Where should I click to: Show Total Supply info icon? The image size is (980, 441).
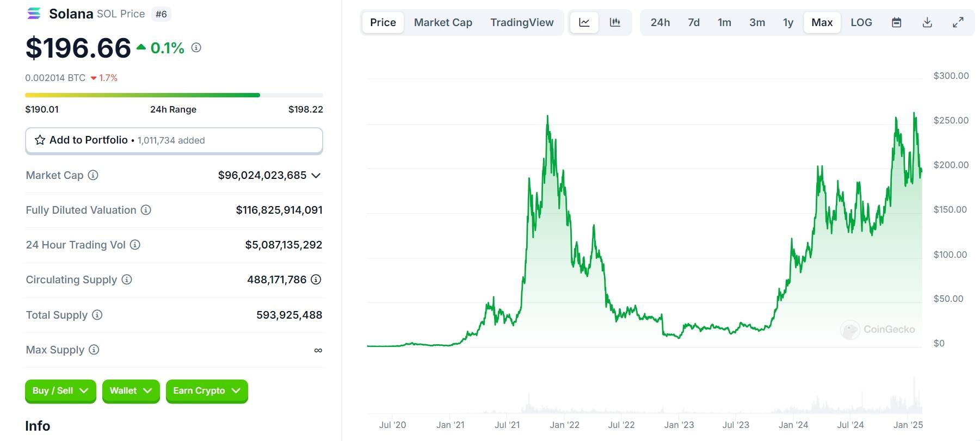(97, 315)
